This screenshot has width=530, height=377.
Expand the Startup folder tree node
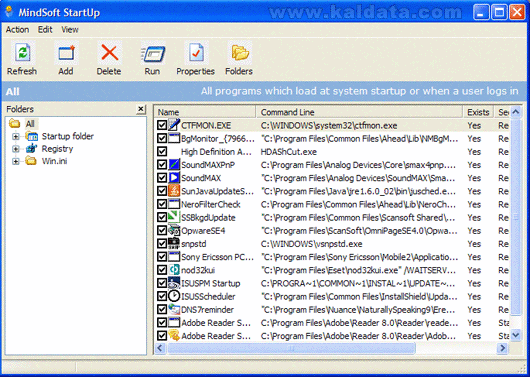[x=16, y=137]
